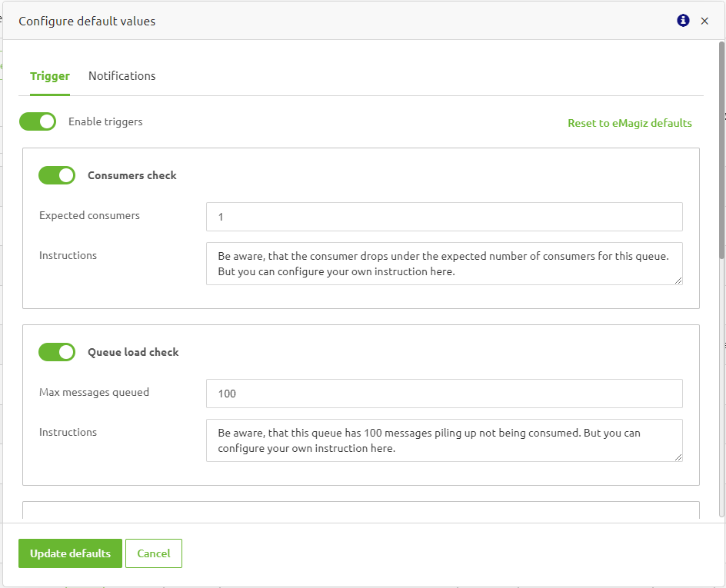Turn off the Consumers check toggle
The image size is (726, 588).
(56, 175)
